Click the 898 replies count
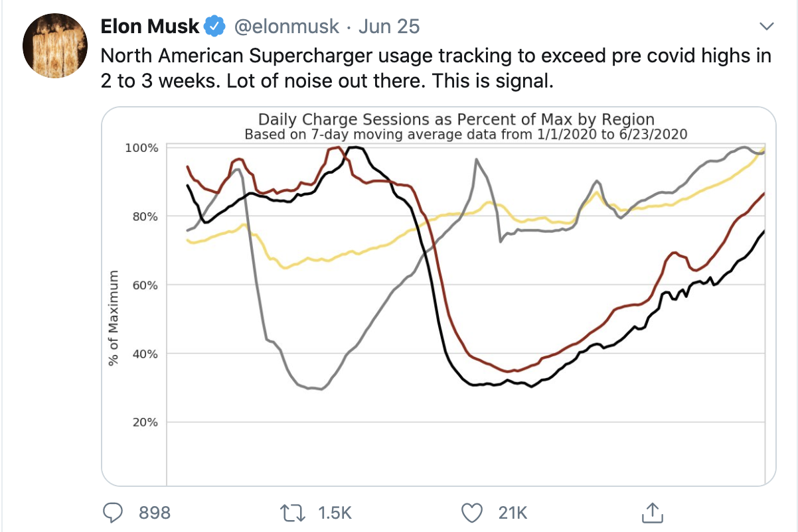The height and width of the screenshot is (532, 798). pos(154,513)
